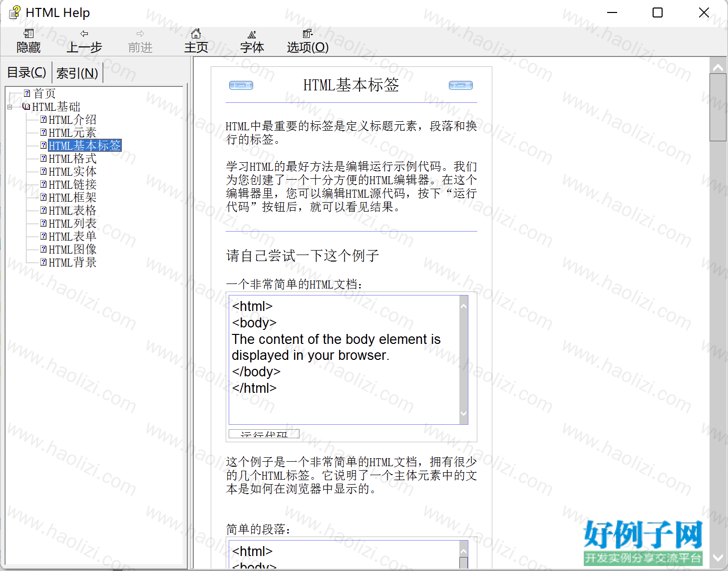Click the content pane's vertical scrollbar thumb

718,107
